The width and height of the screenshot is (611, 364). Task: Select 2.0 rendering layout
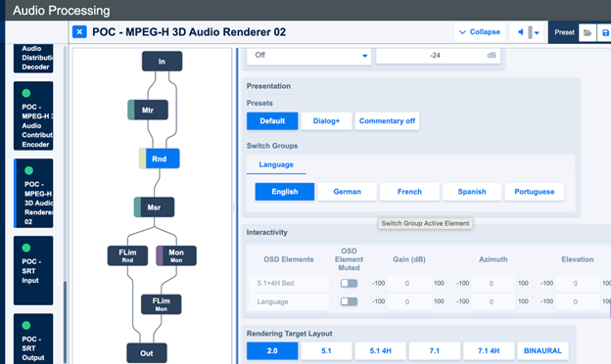pos(272,350)
